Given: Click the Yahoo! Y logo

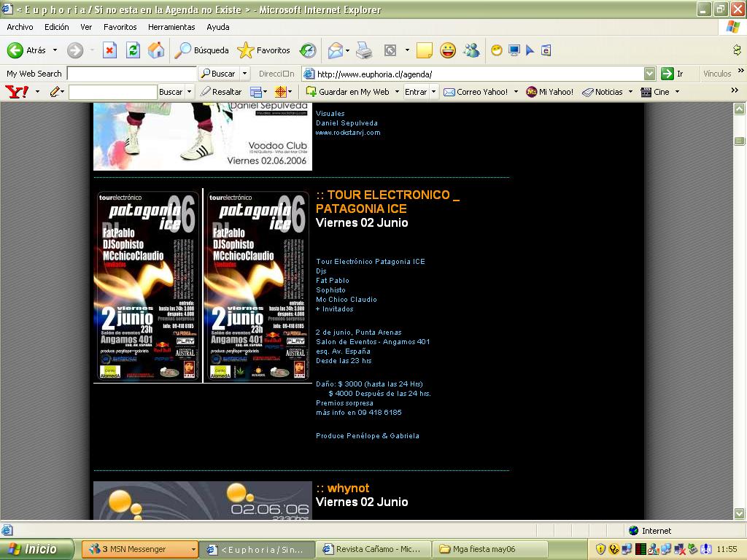Looking at the screenshot, I should click(17, 91).
